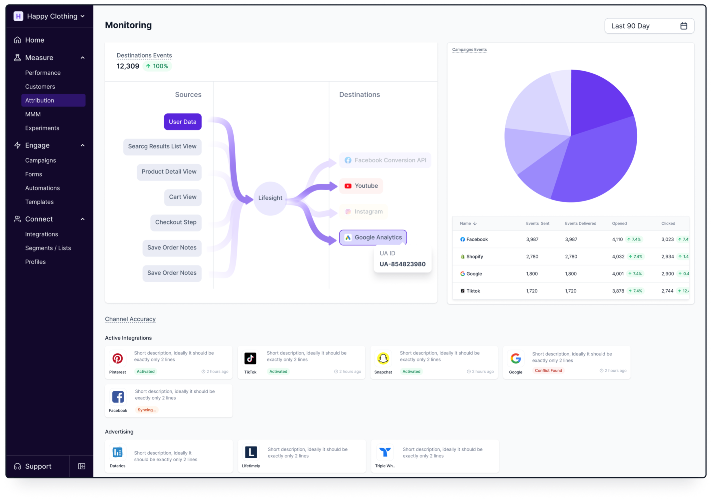This screenshot has height=500, width=712.
Task: Click the Engage lightning icon
Action: tap(17, 145)
